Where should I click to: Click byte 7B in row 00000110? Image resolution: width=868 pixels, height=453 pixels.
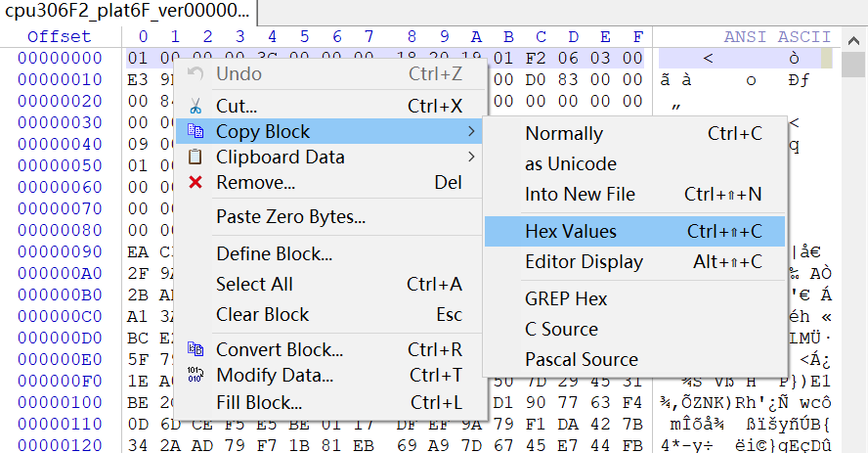point(632,425)
